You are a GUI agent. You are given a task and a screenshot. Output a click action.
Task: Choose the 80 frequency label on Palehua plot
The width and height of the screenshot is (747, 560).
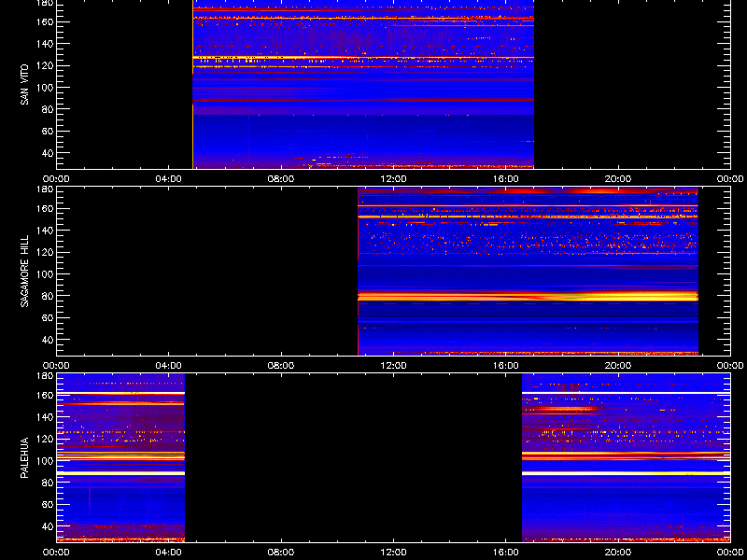pos(47,483)
